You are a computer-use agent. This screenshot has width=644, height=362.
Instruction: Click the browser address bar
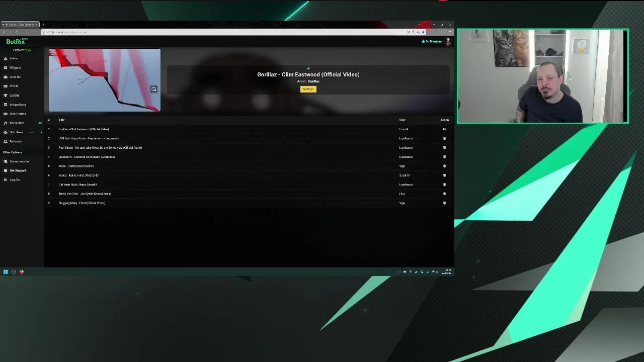click(x=226, y=32)
